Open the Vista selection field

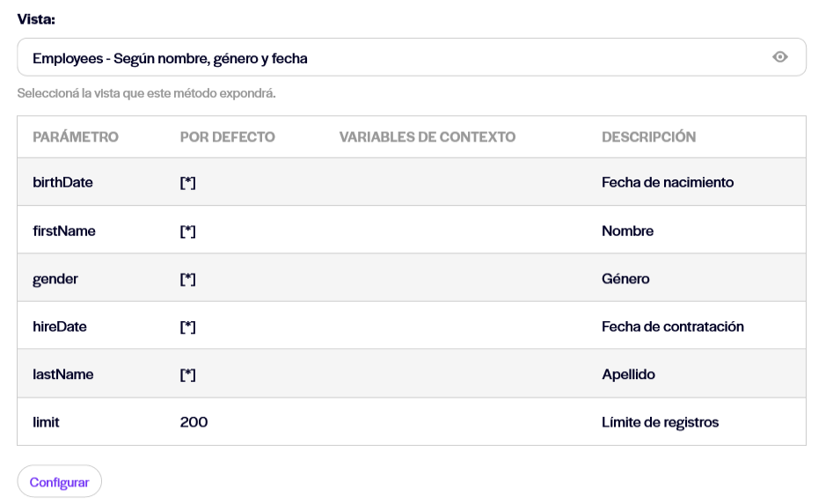point(411,57)
